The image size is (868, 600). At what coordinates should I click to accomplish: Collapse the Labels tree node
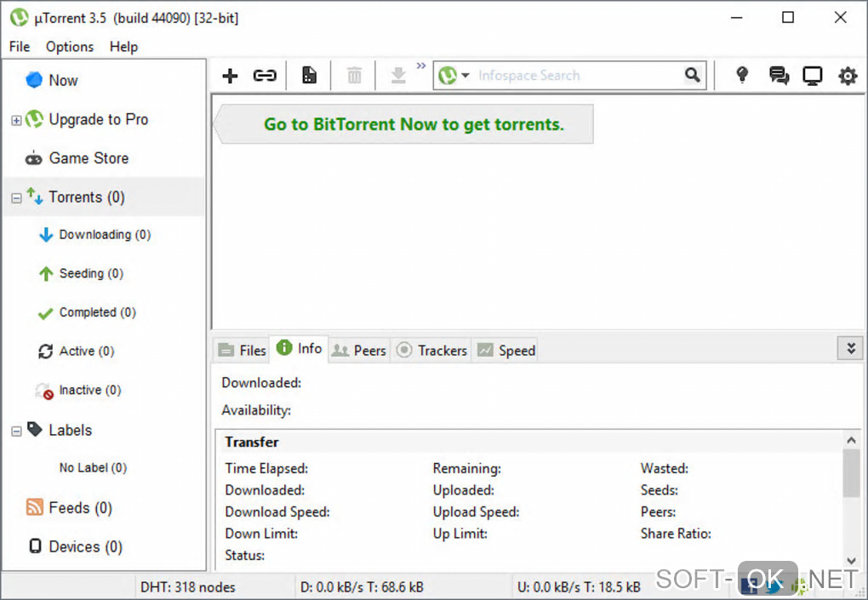pyautogui.click(x=17, y=431)
